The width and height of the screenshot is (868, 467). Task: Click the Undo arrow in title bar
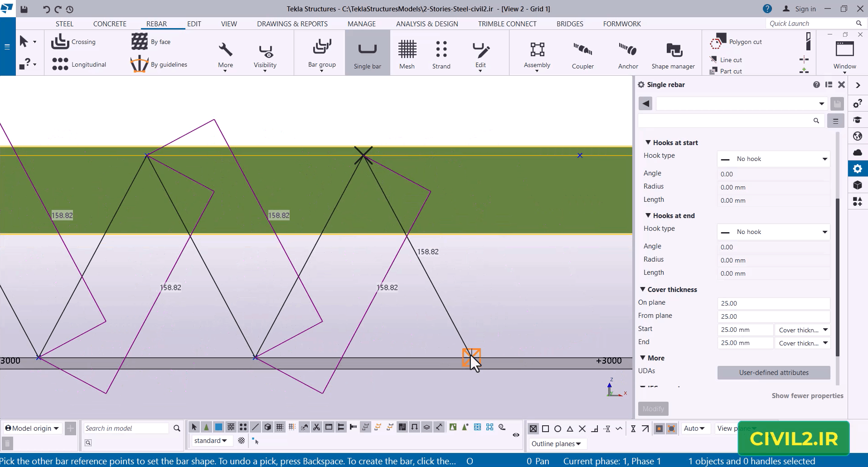pyautogui.click(x=46, y=9)
